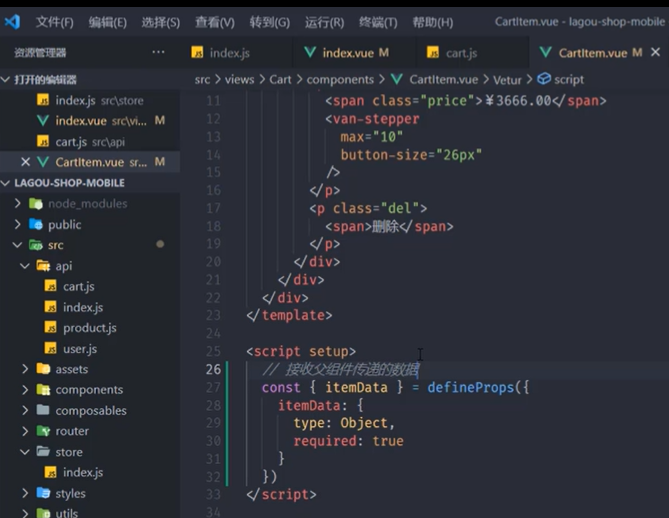
Task: Close the CartItem.vue tab
Action: 655,52
